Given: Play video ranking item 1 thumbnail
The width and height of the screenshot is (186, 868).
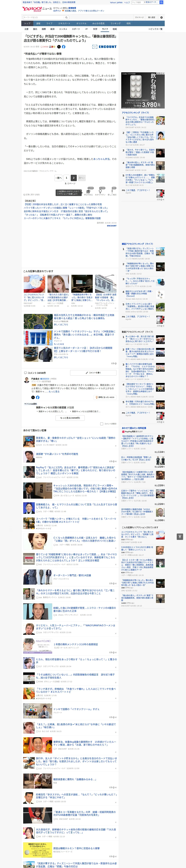Looking at the screenshot, I should [x=160, y=340].
